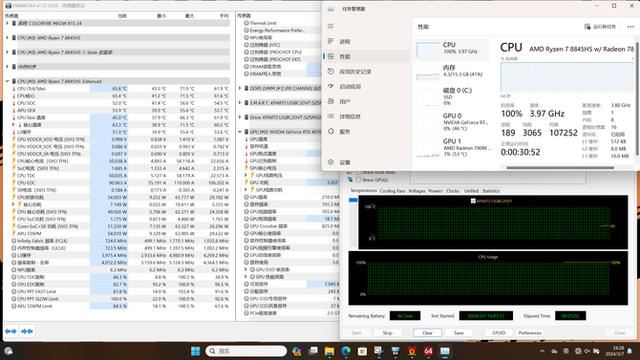Click the taskbar search box
The width and height of the screenshot is (640, 360).
coord(246,351)
